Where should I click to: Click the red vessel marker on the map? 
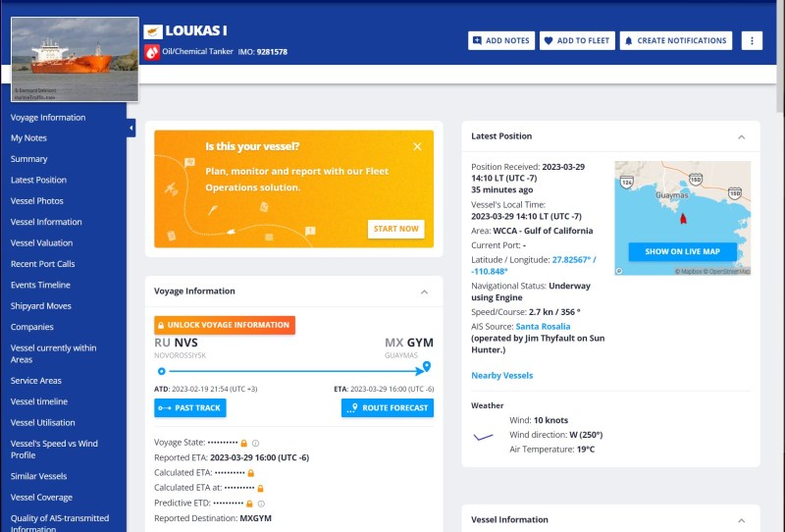[x=683, y=217]
